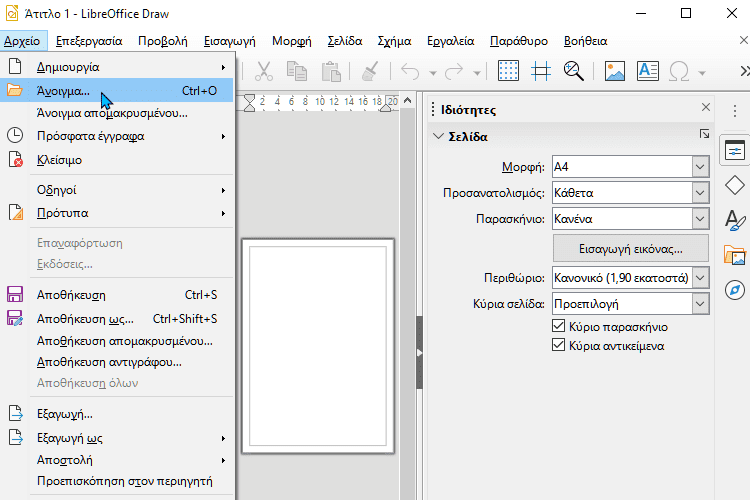This screenshot has height=500, width=750.
Task: Close the Ιδιότητες sidebar panel
Action: (x=706, y=107)
